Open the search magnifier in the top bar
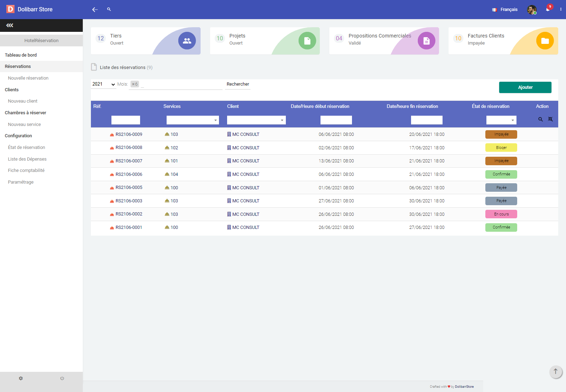The width and height of the screenshot is (566, 392). [x=109, y=9]
